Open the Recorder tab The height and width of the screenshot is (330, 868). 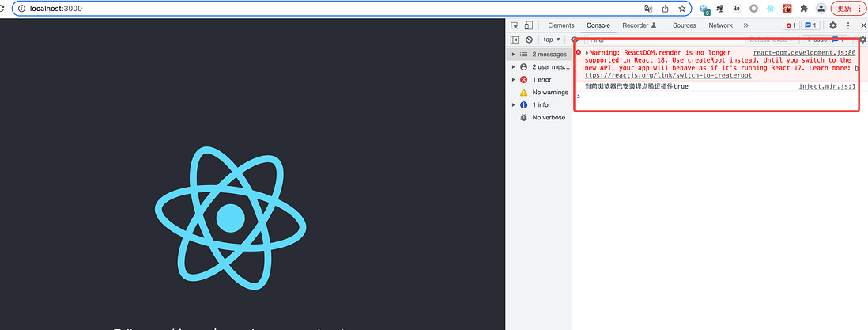640,25
